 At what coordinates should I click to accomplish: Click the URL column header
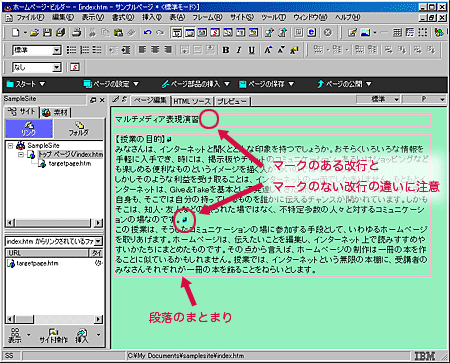[x=47, y=253]
